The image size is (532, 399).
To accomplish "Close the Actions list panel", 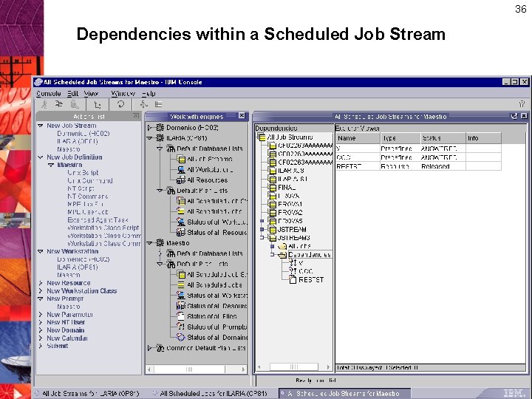I will pyautogui.click(x=136, y=116).
